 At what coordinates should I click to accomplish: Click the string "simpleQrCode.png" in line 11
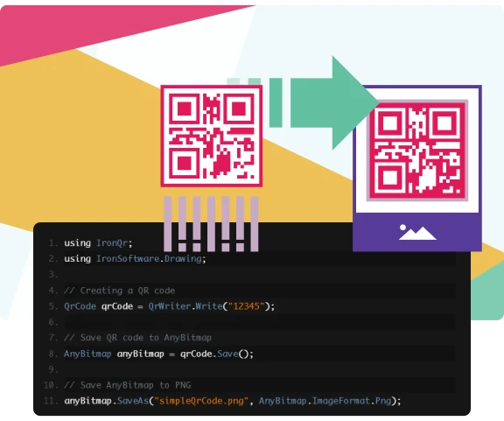click(201, 401)
